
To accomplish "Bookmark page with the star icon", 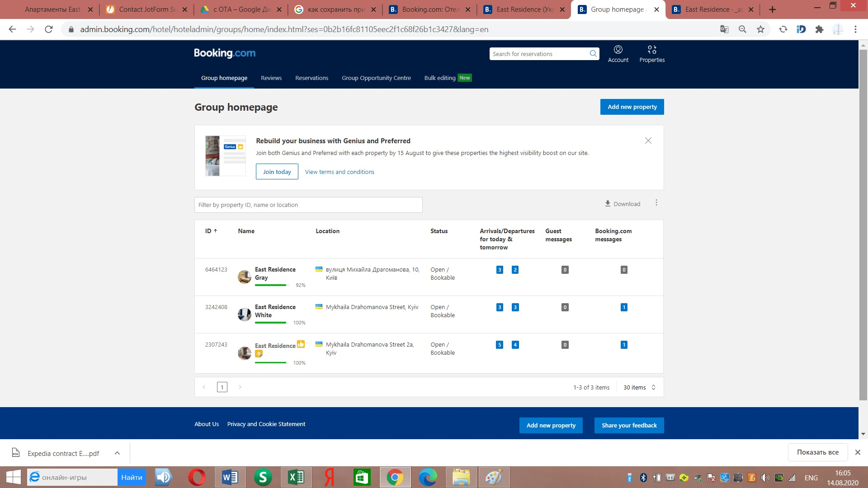I will 760,29.
